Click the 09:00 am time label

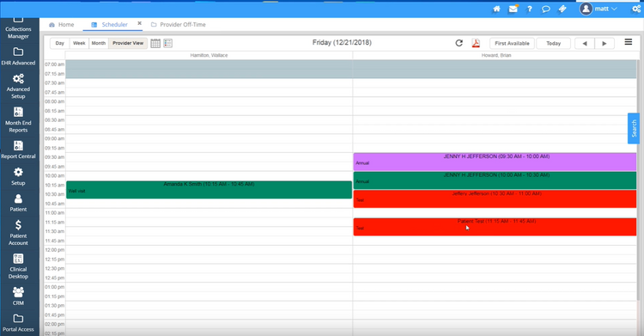click(x=55, y=138)
